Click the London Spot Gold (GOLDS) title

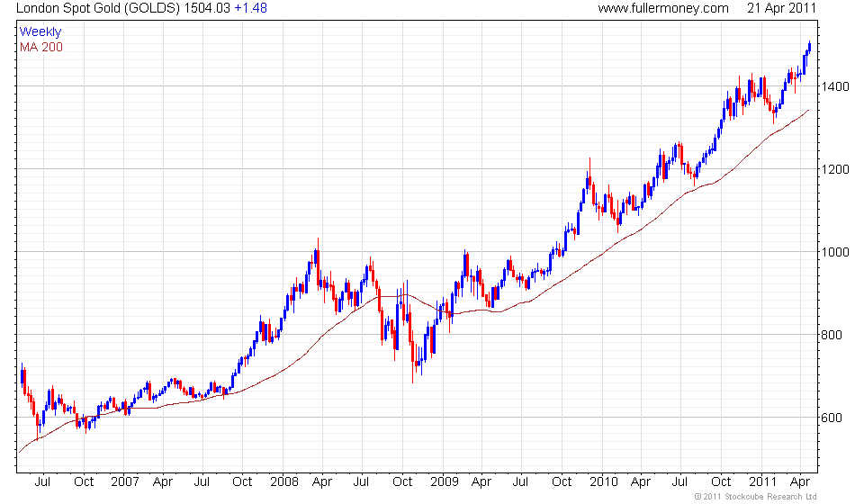click(98, 8)
